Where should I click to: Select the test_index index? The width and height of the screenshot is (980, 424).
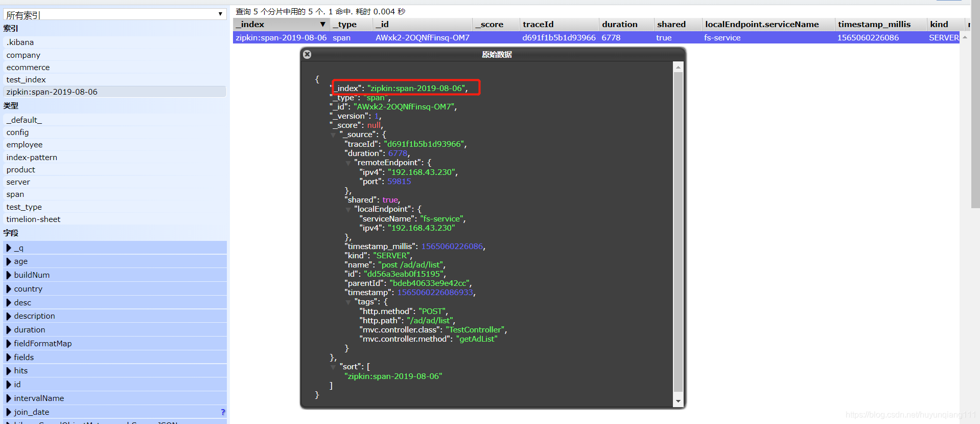coord(115,79)
